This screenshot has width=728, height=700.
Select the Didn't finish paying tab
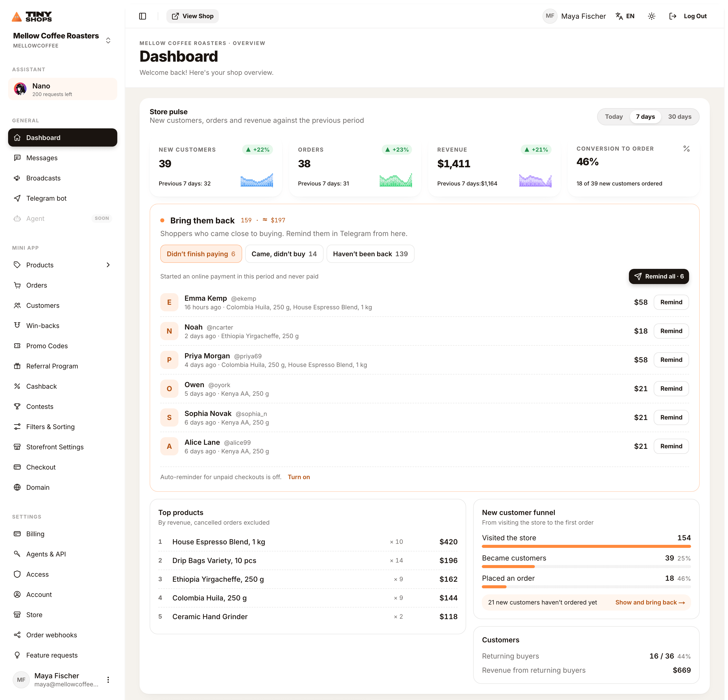(201, 254)
